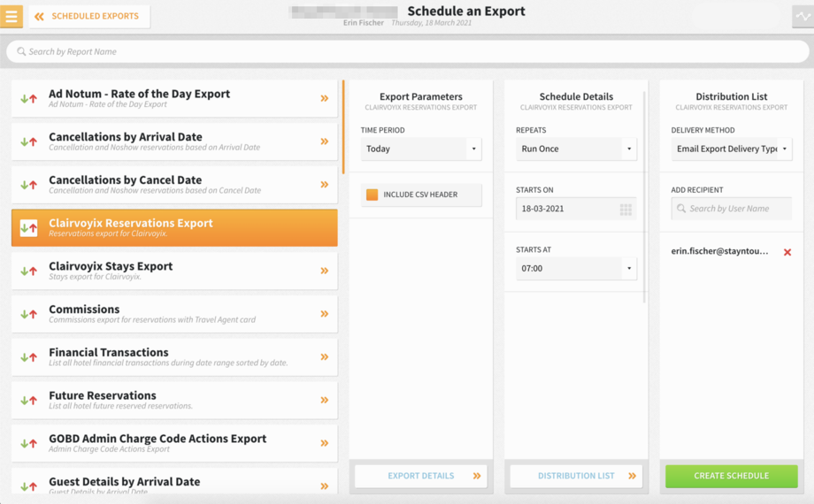Select the Commissions report

coord(174,314)
